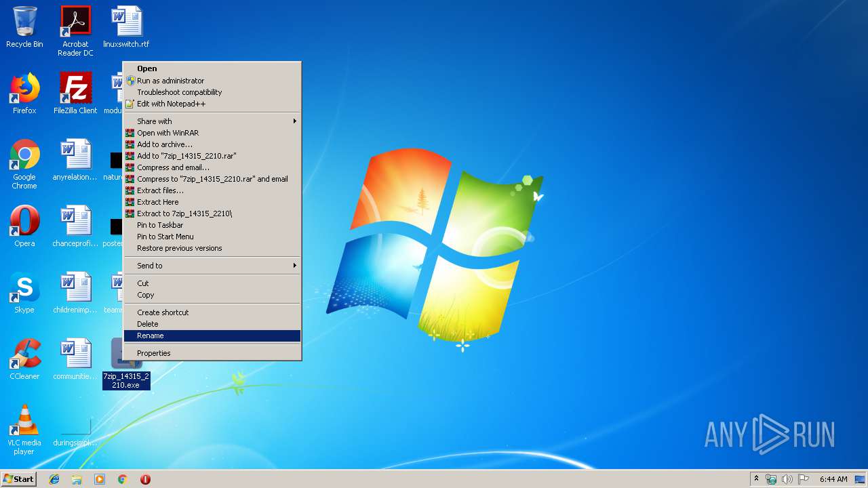Choose Troubleshoot compatibility
The image size is (868, 488).
212,92
